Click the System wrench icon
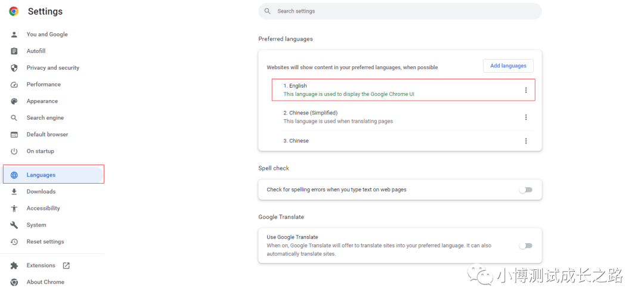Image resolution: width=644 pixels, height=304 pixels. (14, 225)
